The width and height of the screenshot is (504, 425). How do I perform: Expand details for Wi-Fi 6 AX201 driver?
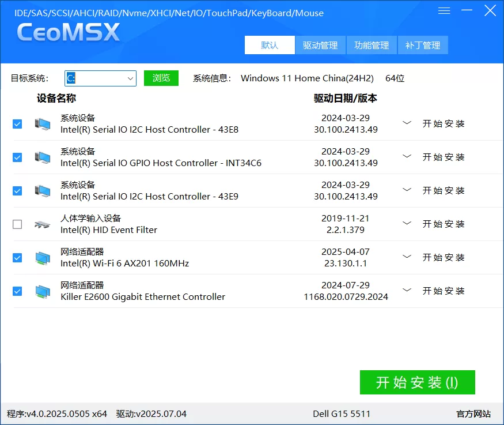pyautogui.click(x=407, y=257)
